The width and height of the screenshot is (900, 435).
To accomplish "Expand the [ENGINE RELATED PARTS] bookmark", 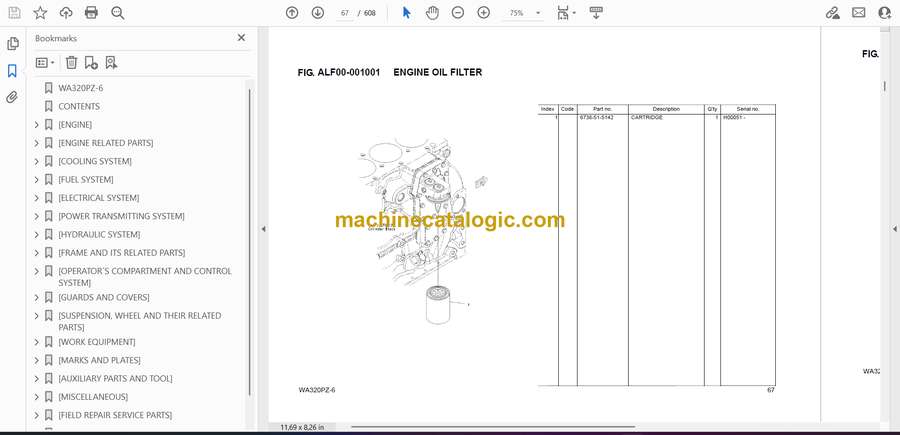I will [x=37, y=143].
